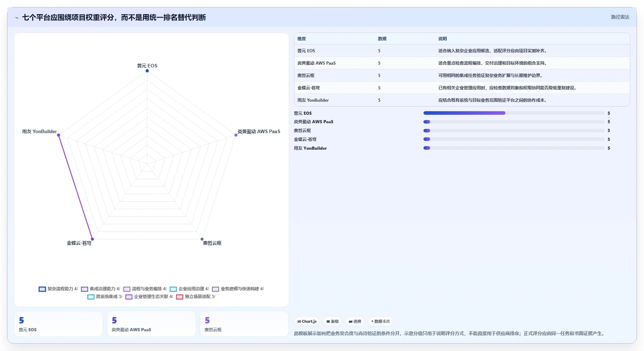Screen dimensions: 644x351
Task: Toggle the 集成治理能力 legend series
Action: pos(101,289)
